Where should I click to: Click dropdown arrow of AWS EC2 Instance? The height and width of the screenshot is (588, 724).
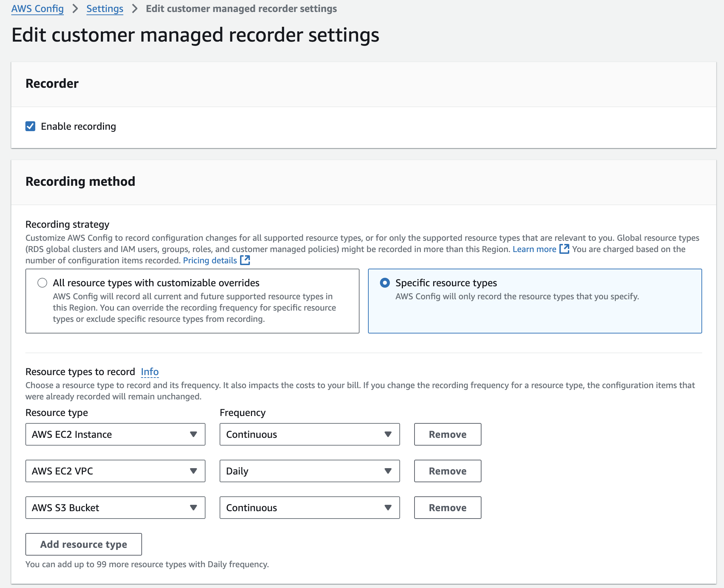193,434
